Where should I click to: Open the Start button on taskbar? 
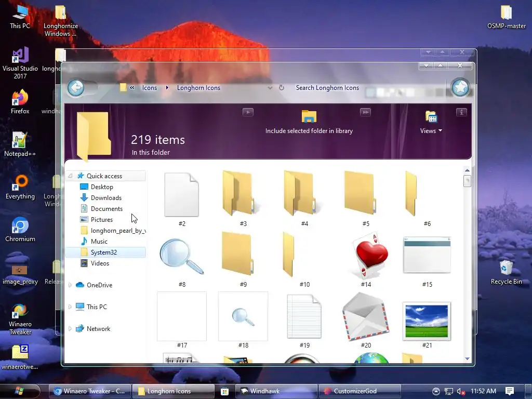pyautogui.click(x=19, y=391)
